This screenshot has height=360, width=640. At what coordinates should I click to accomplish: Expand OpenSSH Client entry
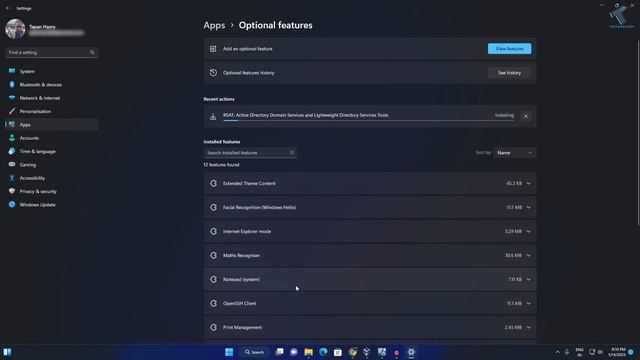click(529, 304)
